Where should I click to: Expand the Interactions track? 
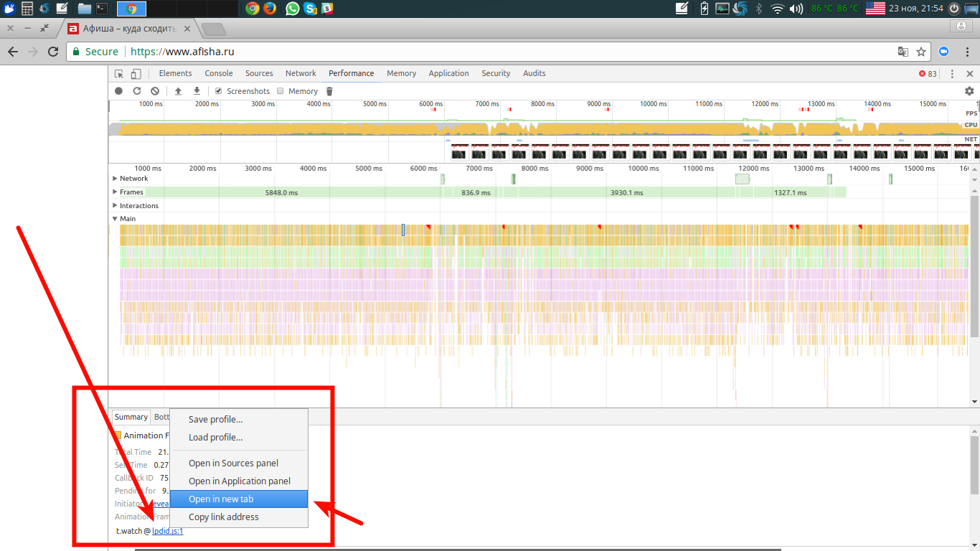tap(115, 206)
